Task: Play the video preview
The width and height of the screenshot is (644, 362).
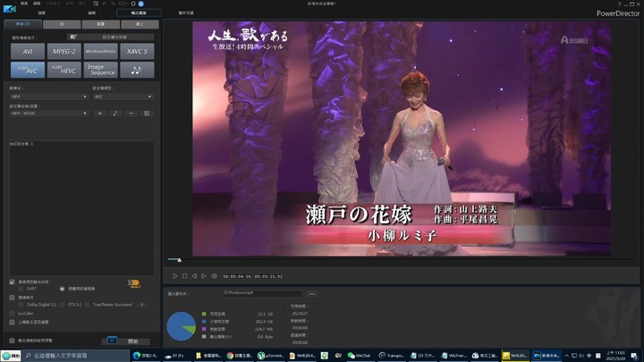Action: 175,276
